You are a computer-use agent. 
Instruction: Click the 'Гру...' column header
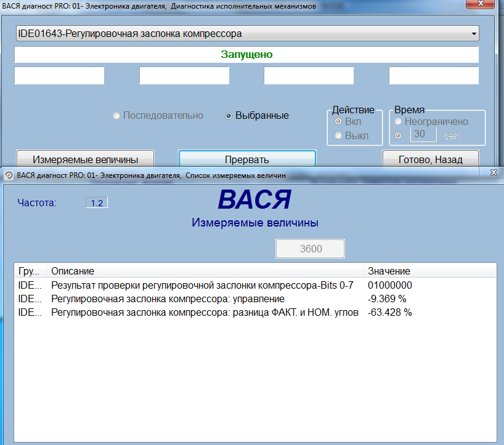pyautogui.click(x=30, y=271)
